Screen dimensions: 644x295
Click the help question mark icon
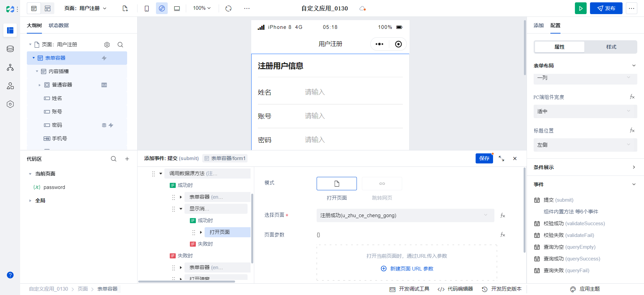pyautogui.click(x=10, y=275)
